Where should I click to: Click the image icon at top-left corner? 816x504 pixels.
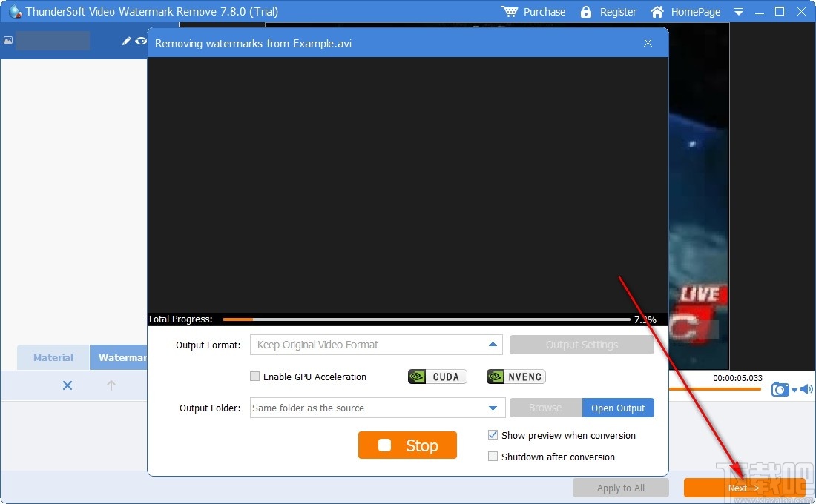[8, 40]
